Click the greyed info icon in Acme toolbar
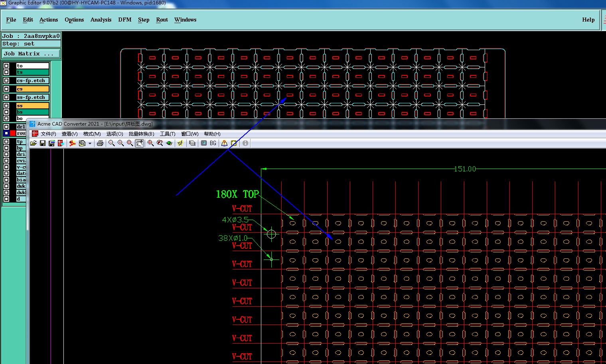Image resolution: width=606 pixels, height=364 pixels. tap(245, 143)
